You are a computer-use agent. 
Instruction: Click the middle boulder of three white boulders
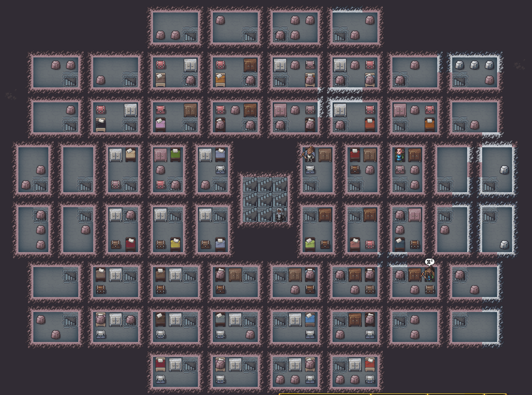pyautogui.click(x=475, y=65)
